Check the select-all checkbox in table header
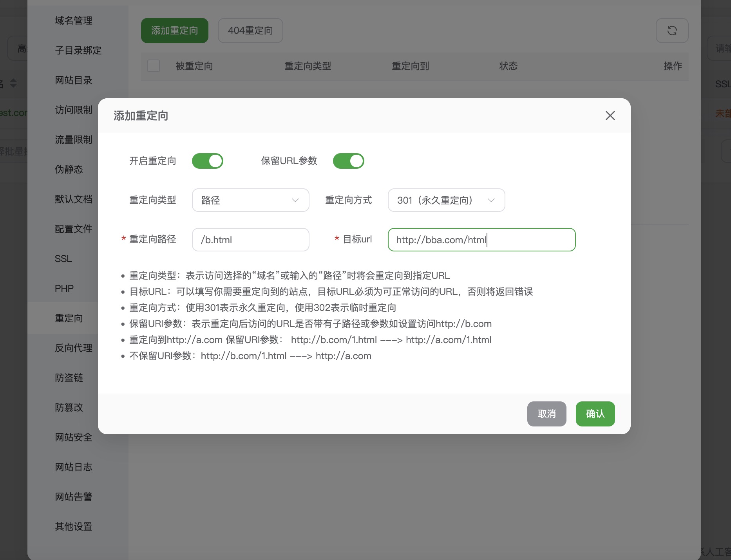The image size is (731, 560). click(x=154, y=66)
